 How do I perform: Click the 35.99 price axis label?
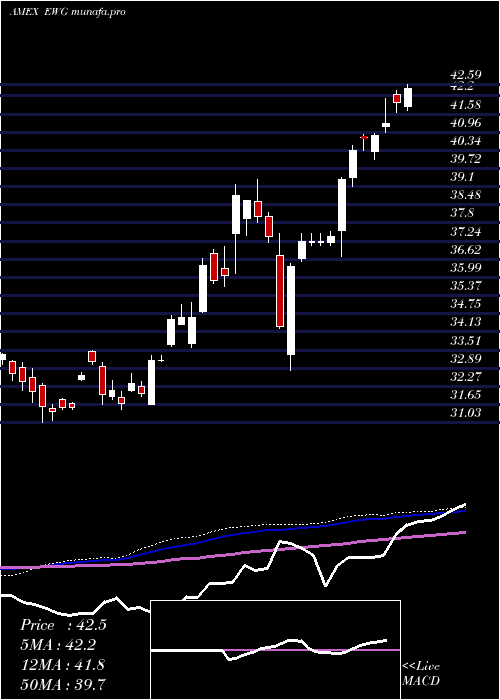pyautogui.click(x=465, y=268)
